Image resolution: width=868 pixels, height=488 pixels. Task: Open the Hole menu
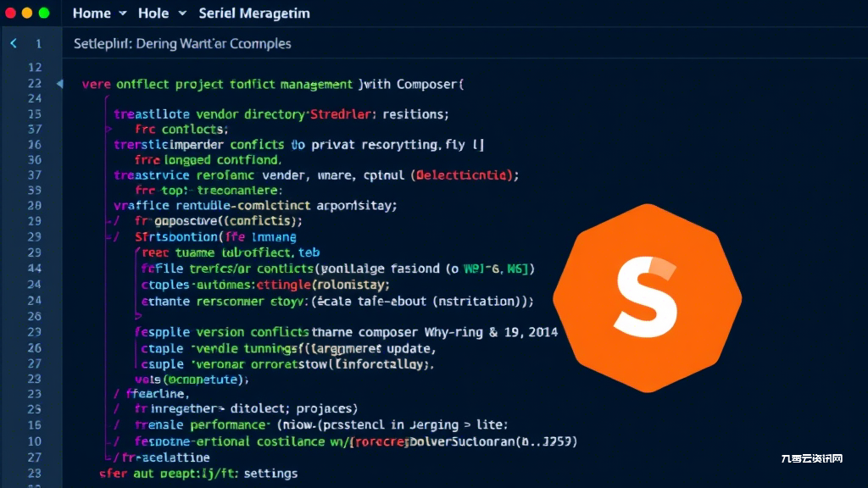tap(153, 14)
